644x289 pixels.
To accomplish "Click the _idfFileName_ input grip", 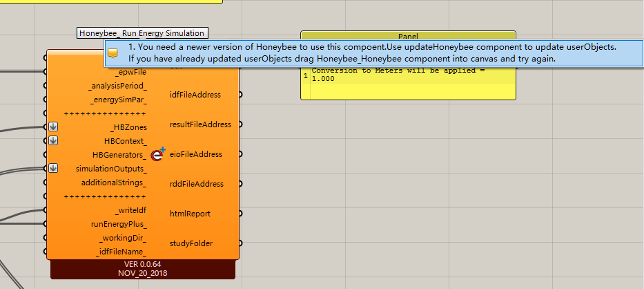I will pyautogui.click(x=45, y=251).
